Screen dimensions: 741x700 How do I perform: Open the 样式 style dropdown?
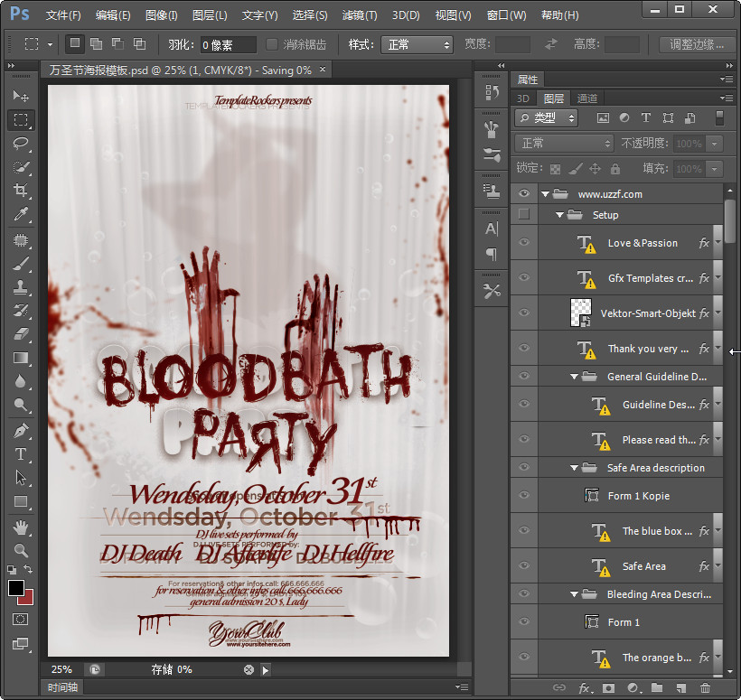point(416,44)
